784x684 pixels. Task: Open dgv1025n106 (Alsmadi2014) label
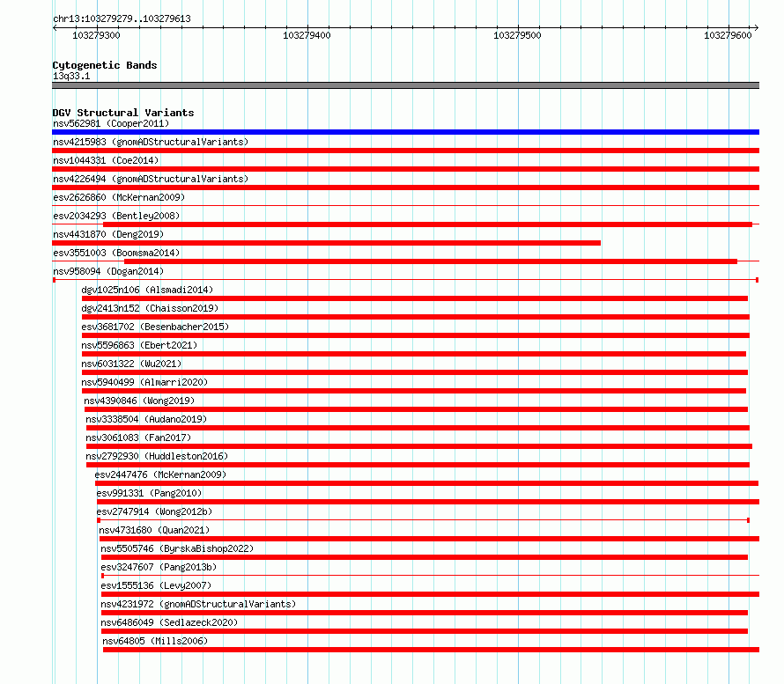tap(147, 290)
